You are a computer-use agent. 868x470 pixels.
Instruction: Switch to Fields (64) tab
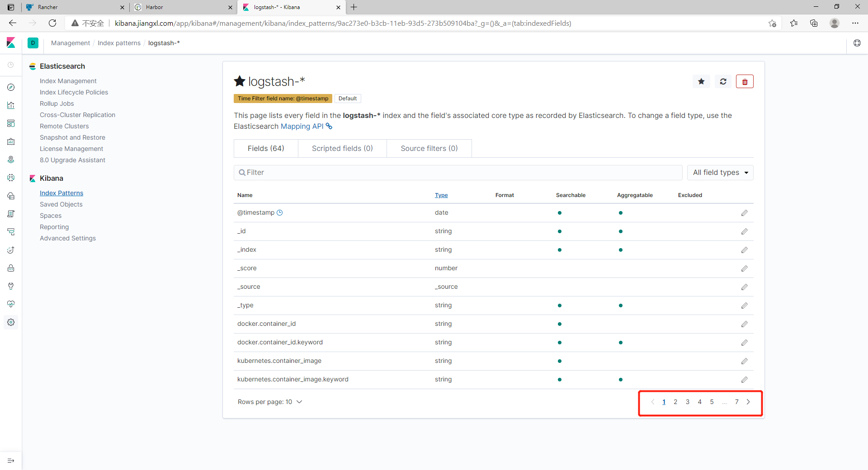266,148
